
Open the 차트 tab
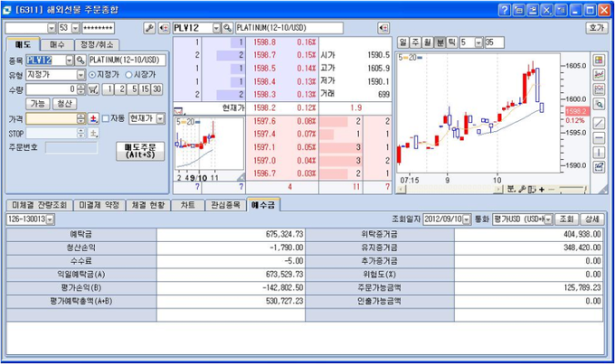point(188,205)
